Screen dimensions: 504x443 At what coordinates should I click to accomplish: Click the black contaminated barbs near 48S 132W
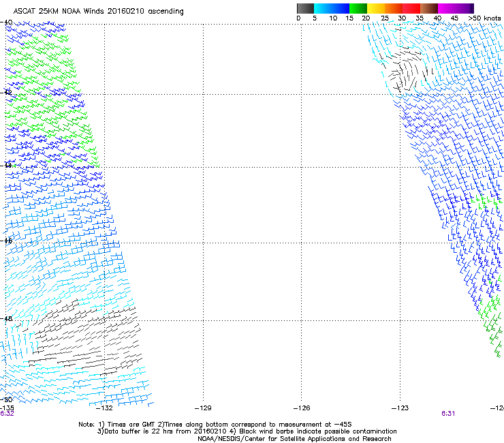(x=86, y=338)
